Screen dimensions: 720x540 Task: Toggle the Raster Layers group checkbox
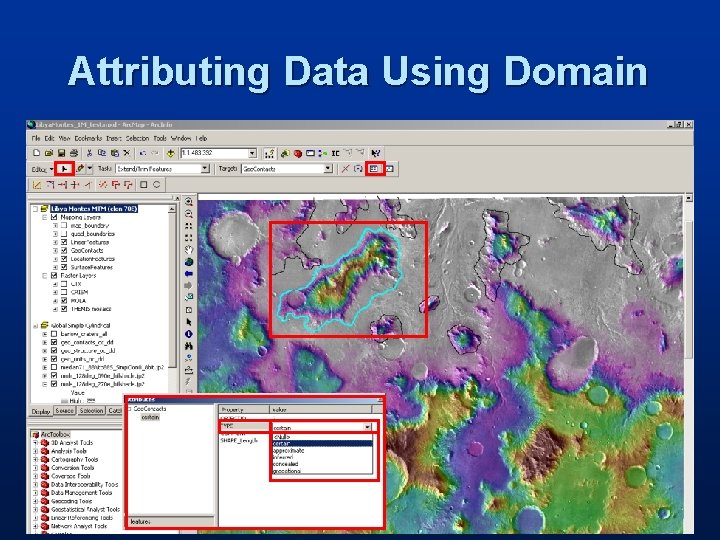point(54,276)
